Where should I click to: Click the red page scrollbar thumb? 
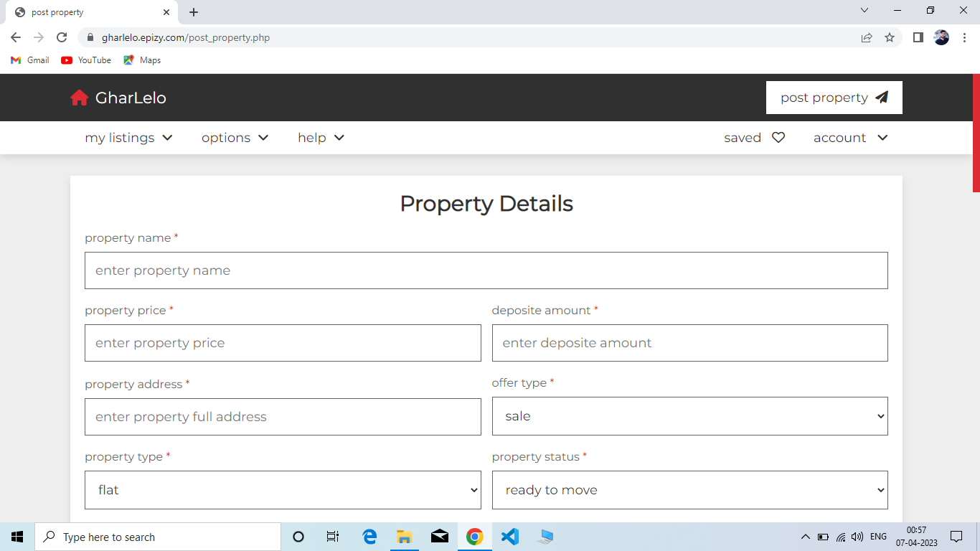tap(976, 133)
